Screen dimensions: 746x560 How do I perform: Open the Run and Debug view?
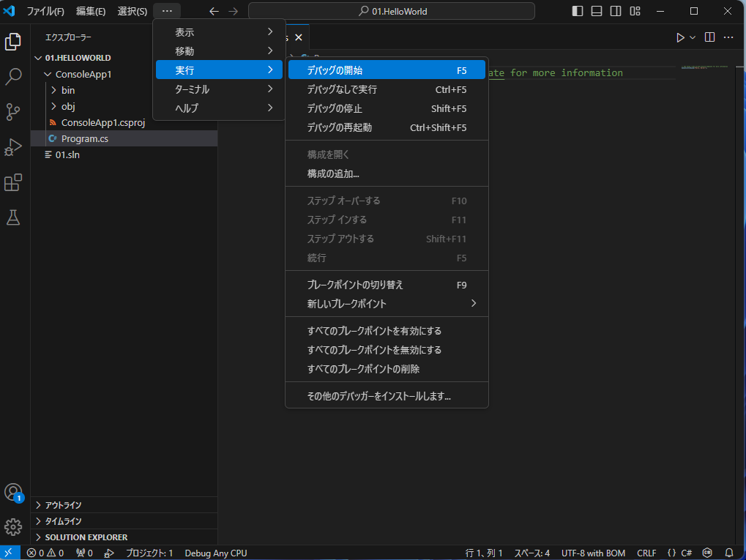(13, 147)
